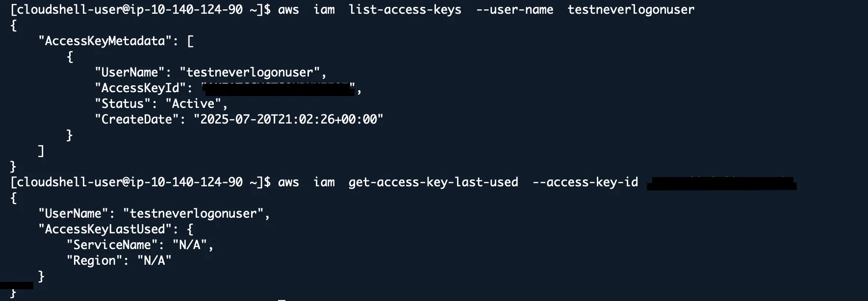Click the "Region" N/A value

click(154, 261)
